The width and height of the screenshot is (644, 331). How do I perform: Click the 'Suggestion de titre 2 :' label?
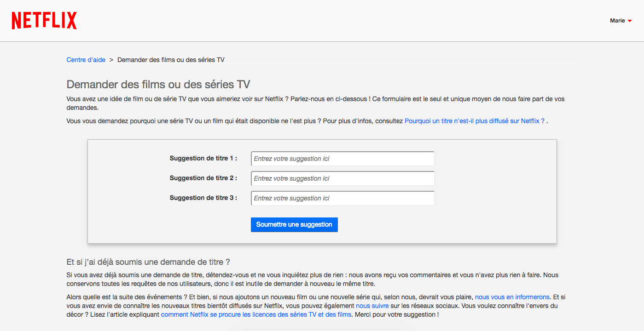(203, 178)
